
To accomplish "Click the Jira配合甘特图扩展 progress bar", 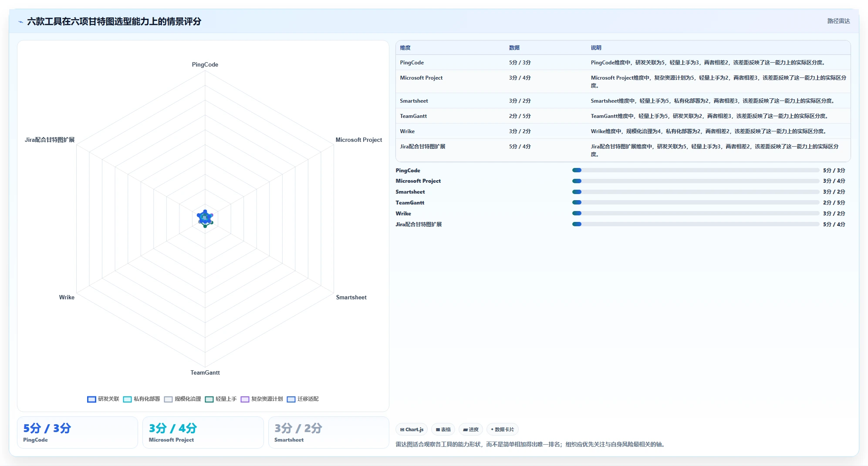I will point(696,225).
